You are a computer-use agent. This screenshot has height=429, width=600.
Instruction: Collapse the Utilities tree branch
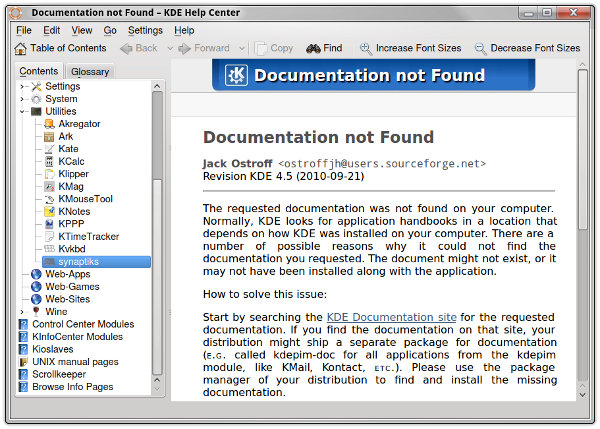pos(23,111)
